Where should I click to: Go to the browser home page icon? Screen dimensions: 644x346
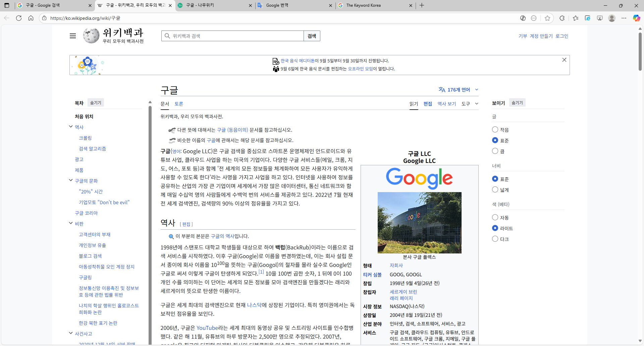point(31,18)
